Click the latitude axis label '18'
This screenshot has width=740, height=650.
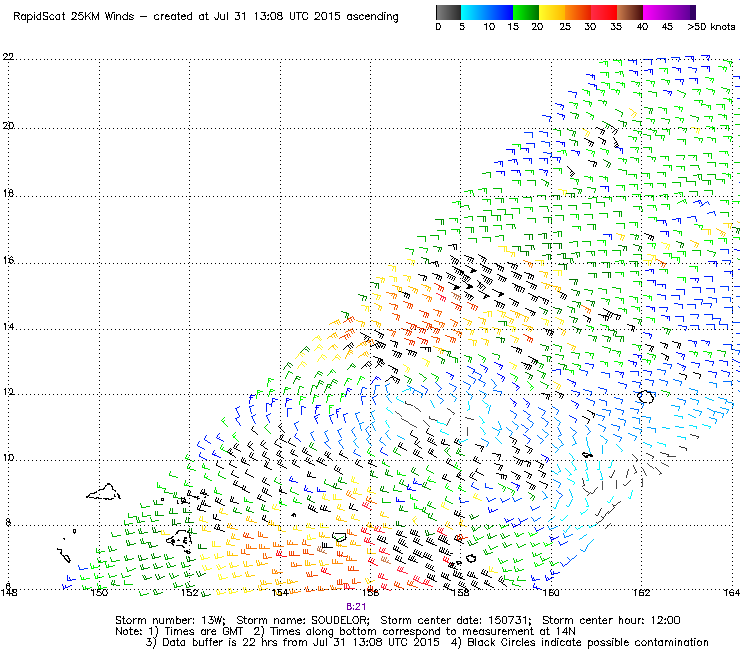[x=8, y=194]
